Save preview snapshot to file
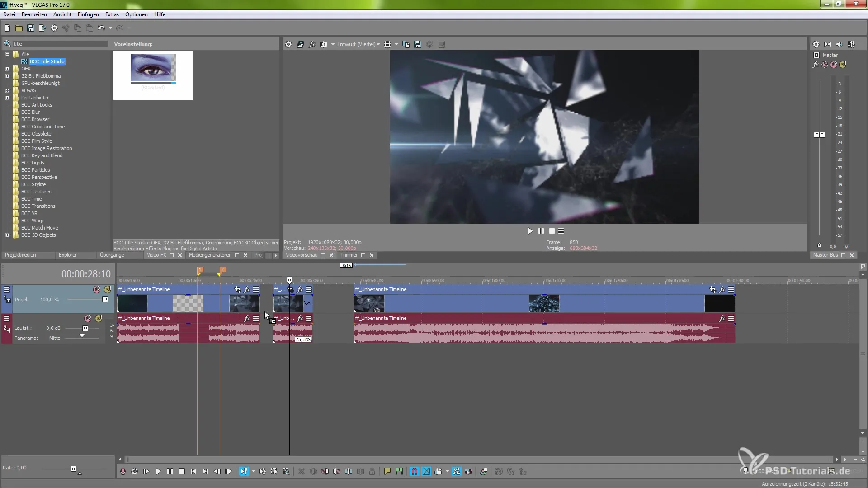 (x=418, y=44)
